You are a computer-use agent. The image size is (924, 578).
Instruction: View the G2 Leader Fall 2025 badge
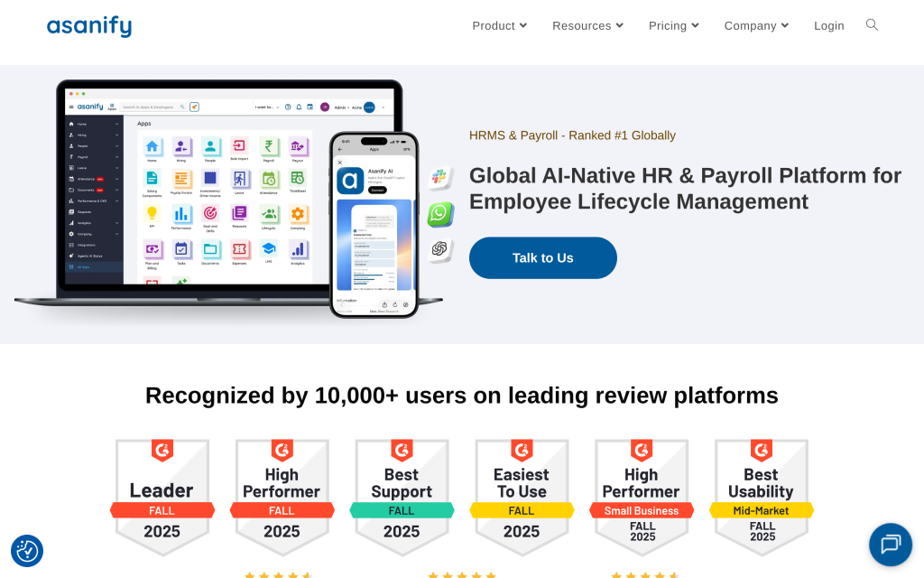pos(162,498)
